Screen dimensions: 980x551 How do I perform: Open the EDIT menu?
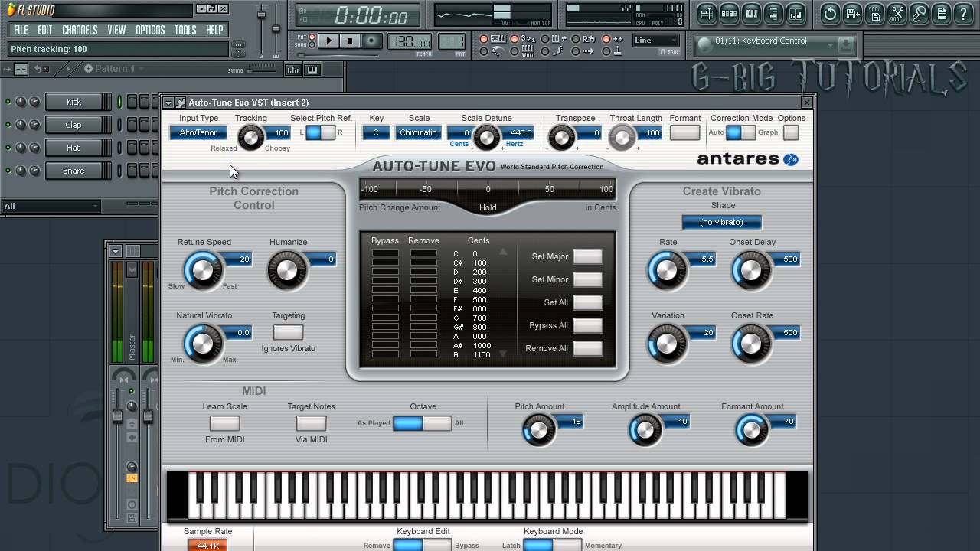(x=45, y=30)
